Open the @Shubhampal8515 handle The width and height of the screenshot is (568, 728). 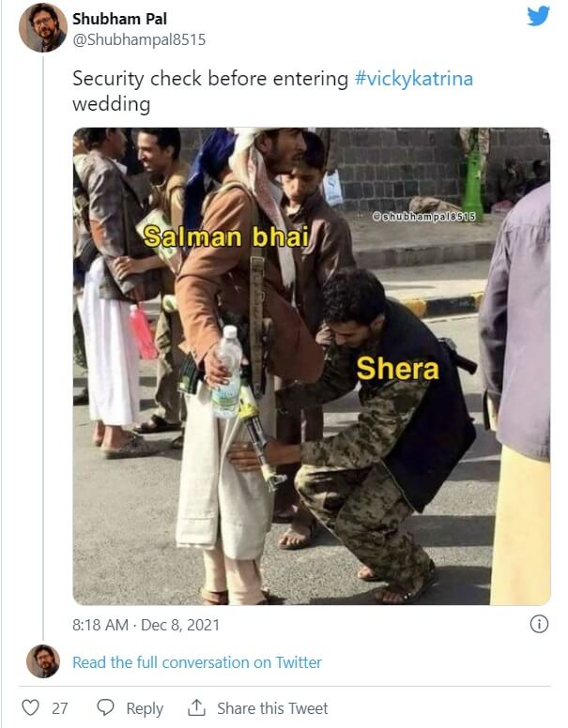139,40
